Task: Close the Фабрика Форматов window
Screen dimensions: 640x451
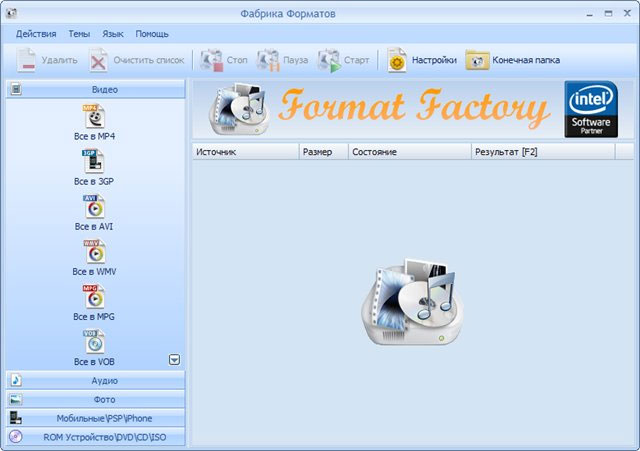Action: point(627,13)
